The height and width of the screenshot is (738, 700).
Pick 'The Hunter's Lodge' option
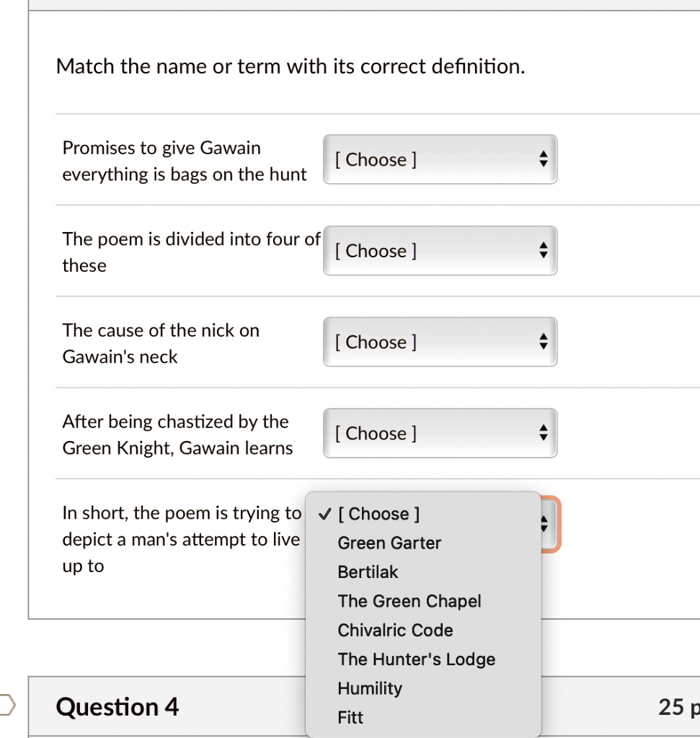tap(416, 659)
